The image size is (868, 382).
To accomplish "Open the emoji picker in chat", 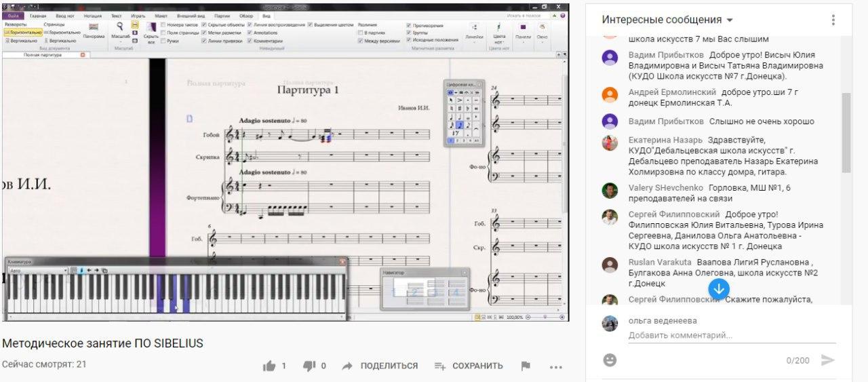I will tap(610, 360).
